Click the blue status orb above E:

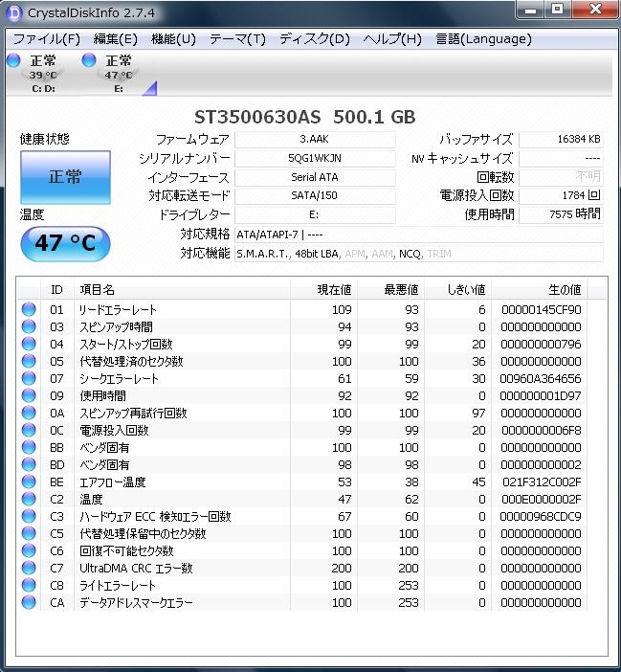pos(89,60)
